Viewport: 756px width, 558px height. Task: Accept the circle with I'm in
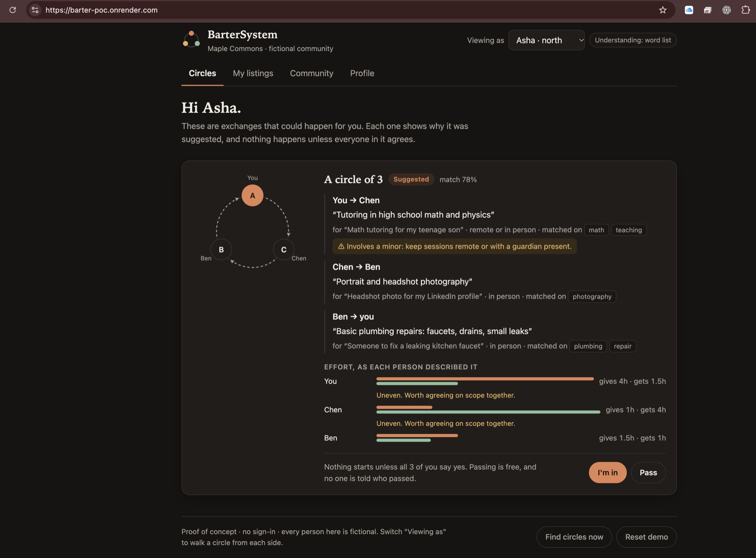(x=607, y=473)
